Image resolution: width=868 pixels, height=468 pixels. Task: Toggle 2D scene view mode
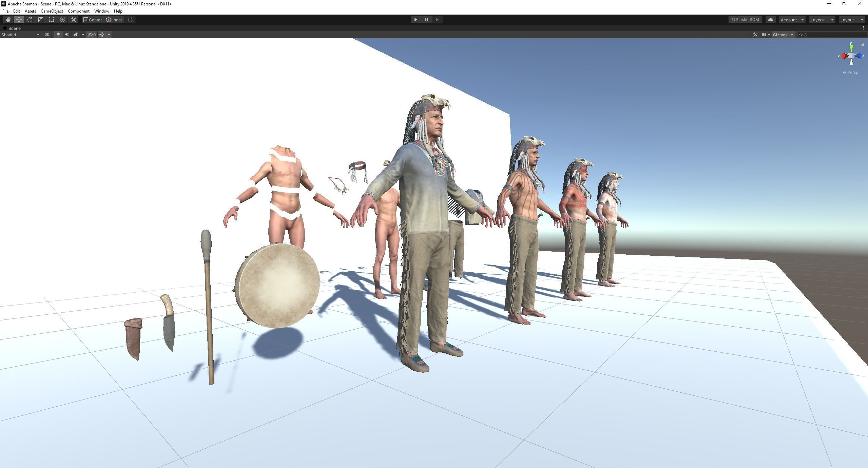(x=47, y=35)
